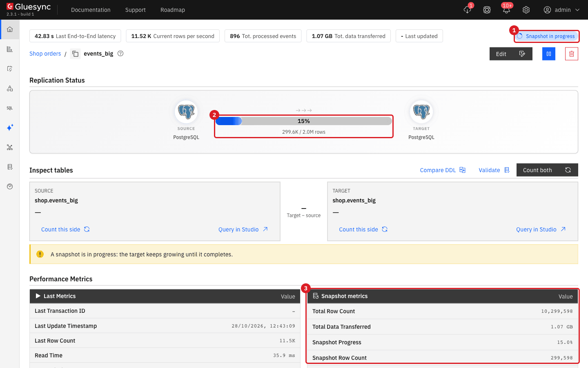Open the shapes icon in sidebar

[10, 88]
